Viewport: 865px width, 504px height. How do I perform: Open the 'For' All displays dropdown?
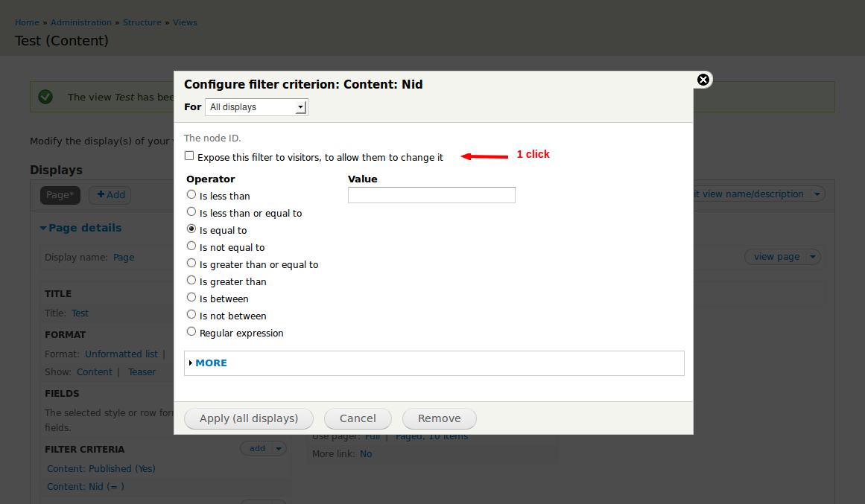(x=256, y=107)
